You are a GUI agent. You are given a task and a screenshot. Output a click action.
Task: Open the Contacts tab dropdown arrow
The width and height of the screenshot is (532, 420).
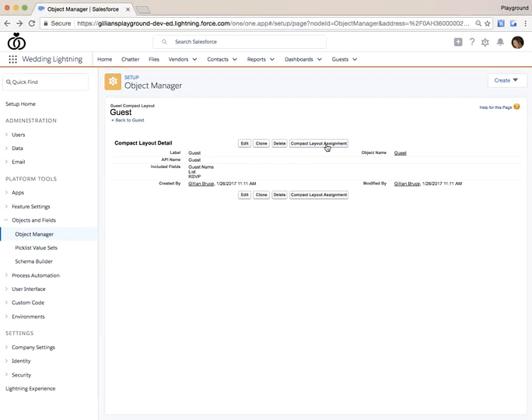(x=235, y=59)
